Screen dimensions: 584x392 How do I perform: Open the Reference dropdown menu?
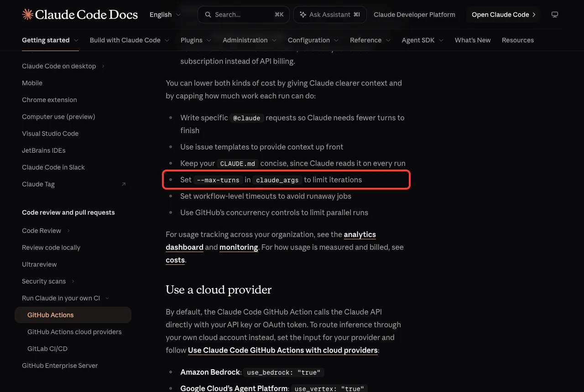pos(370,40)
